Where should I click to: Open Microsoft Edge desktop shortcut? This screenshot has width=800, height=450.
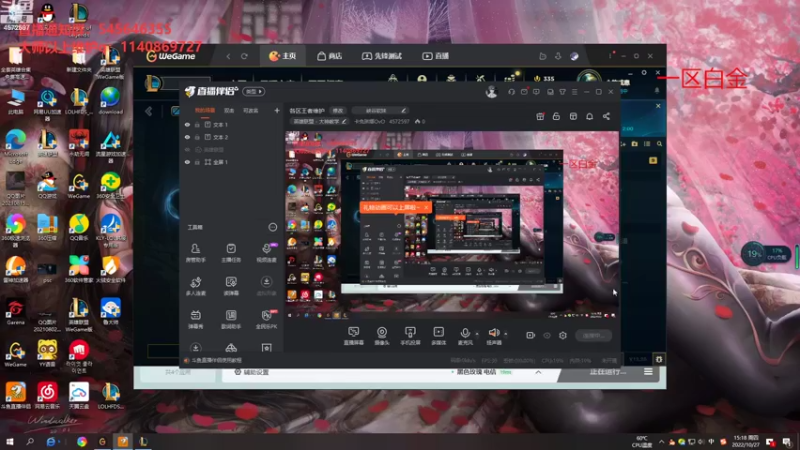click(x=15, y=145)
